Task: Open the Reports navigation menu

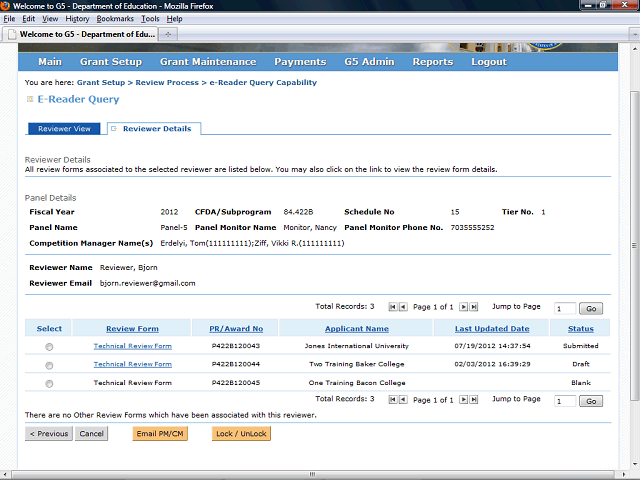Action: [x=433, y=62]
